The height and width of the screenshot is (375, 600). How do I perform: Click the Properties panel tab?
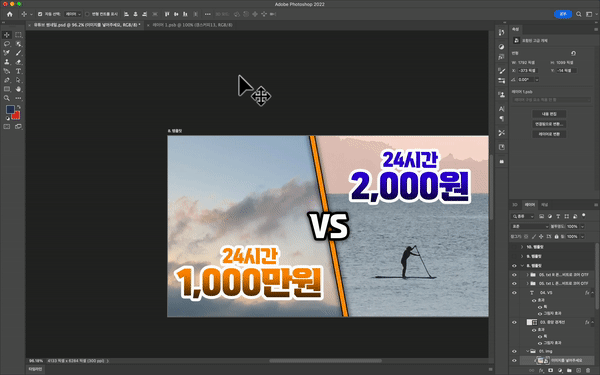[515, 29]
